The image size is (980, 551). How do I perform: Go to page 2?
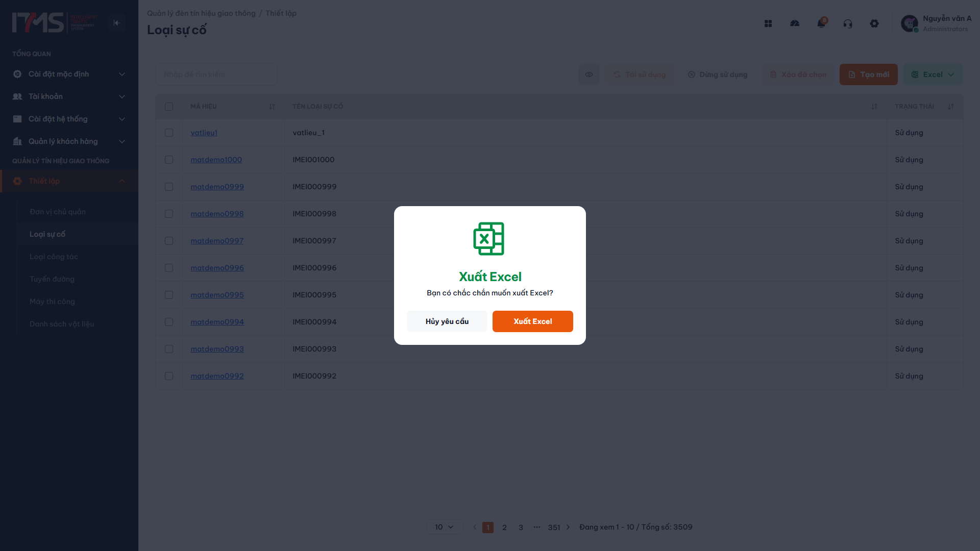point(504,528)
